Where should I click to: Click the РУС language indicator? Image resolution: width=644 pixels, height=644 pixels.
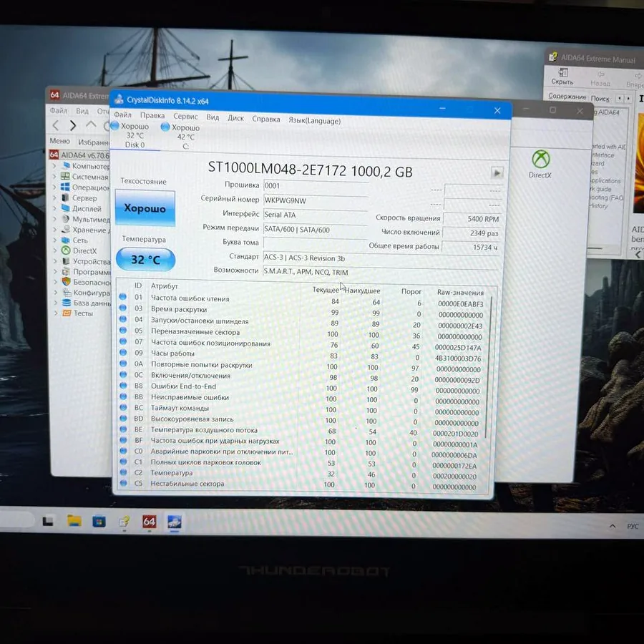[633, 526]
